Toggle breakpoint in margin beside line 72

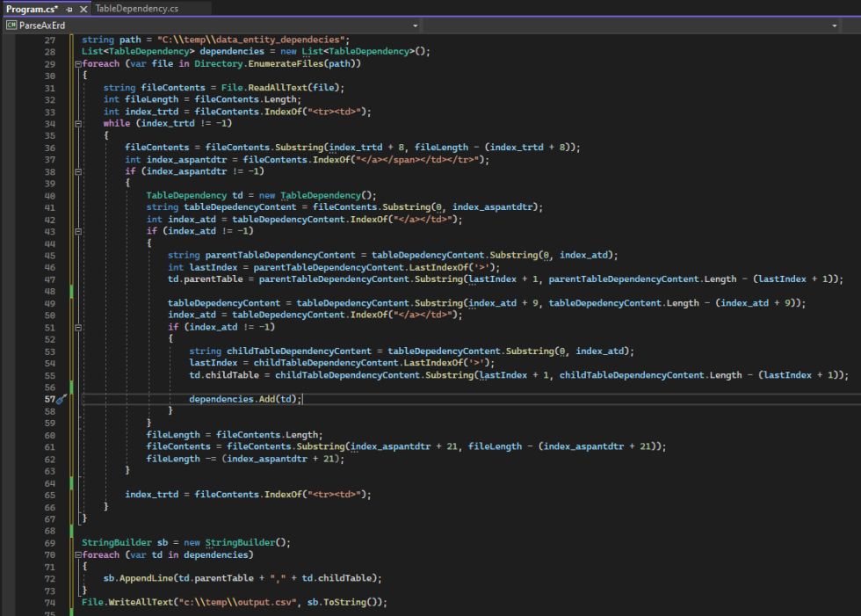(9, 578)
